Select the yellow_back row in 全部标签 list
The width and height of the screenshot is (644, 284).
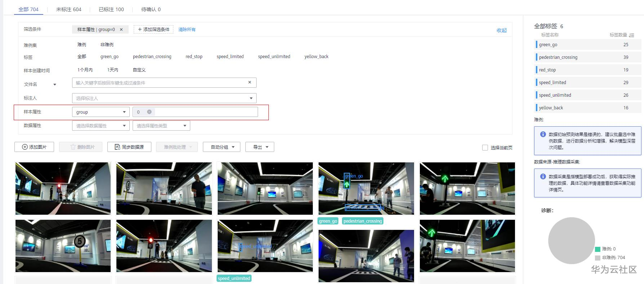pyautogui.click(x=588, y=108)
